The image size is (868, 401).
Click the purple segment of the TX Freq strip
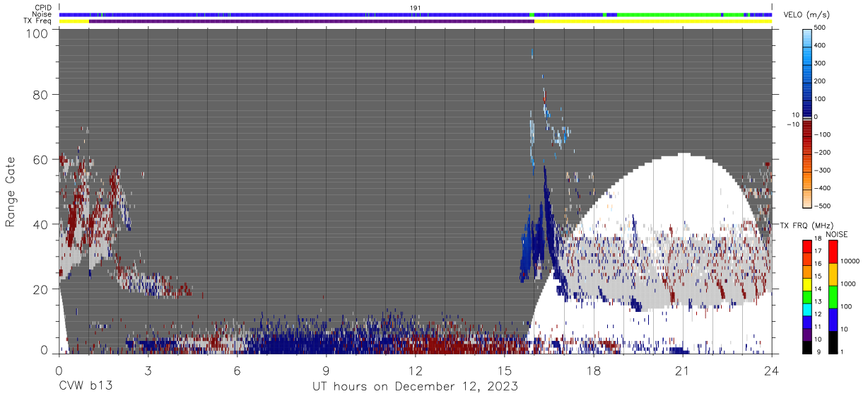pyautogui.click(x=312, y=21)
